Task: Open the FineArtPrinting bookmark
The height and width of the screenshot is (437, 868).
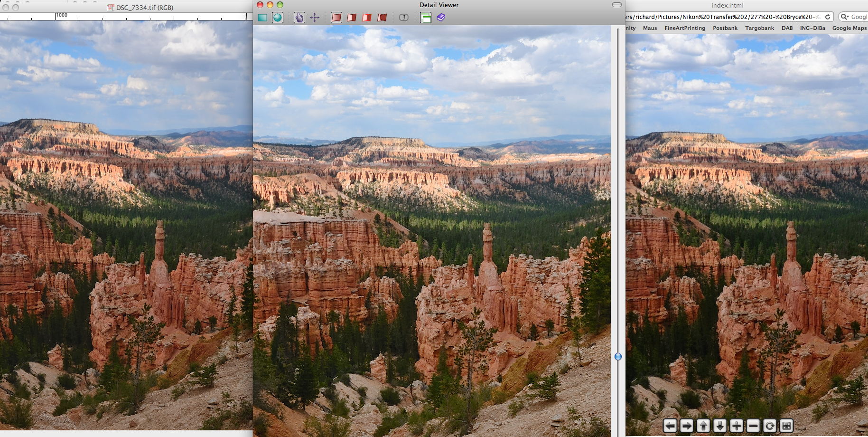Action: (x=684, y=28)
